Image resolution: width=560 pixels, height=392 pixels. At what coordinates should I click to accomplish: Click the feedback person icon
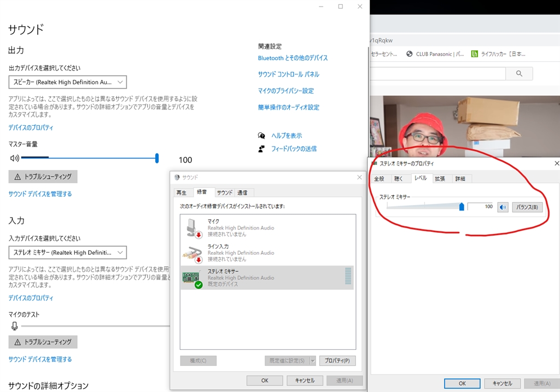pos(261,149)
